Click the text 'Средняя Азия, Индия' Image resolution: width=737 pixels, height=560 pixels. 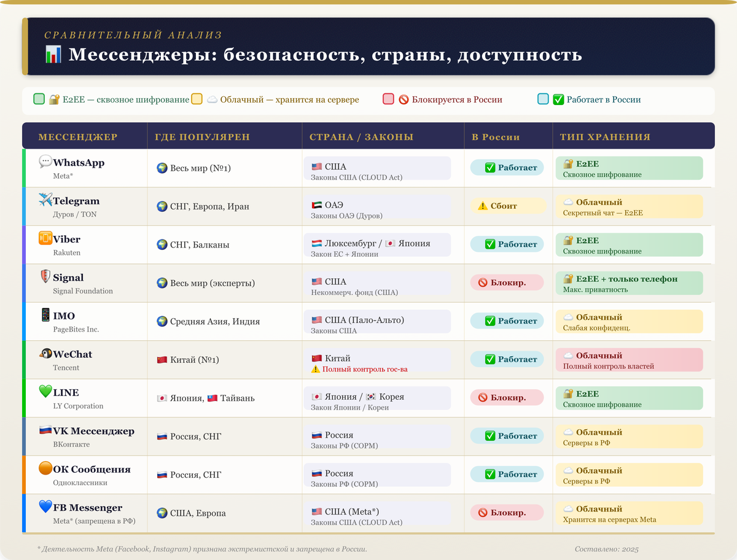[x=215, y=322]
